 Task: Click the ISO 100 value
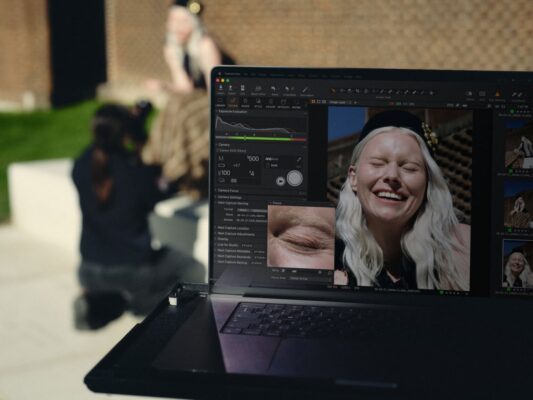coord(224,173)
